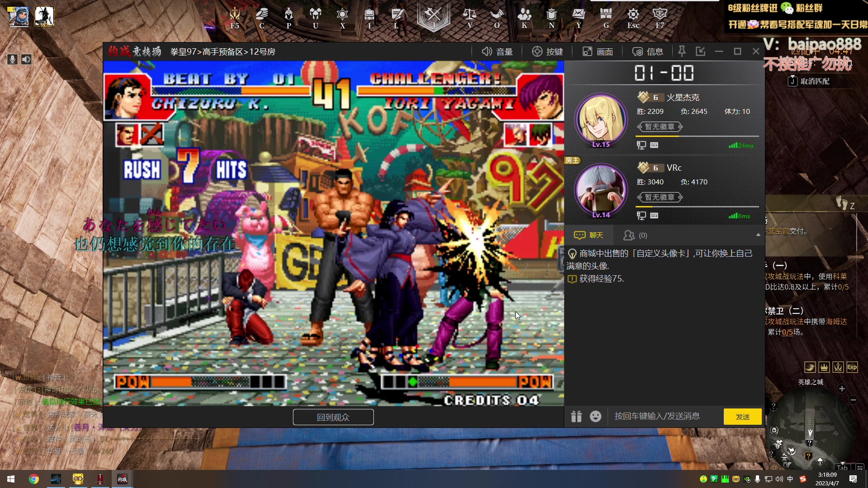Click 取消匹配 cancel matchmaking button
Viewport: 868px width, 488px height.
[x=809, y=81]
